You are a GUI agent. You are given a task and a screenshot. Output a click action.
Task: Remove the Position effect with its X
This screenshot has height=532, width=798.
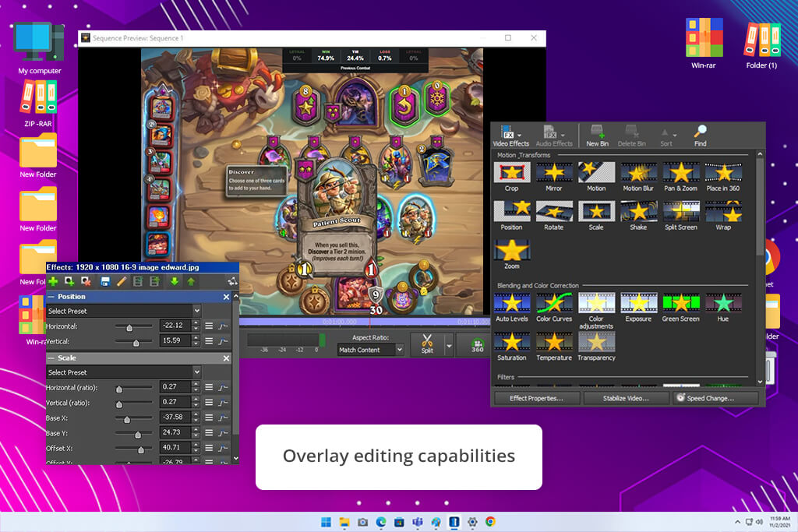pyautogui.click(x=227, y=297)
